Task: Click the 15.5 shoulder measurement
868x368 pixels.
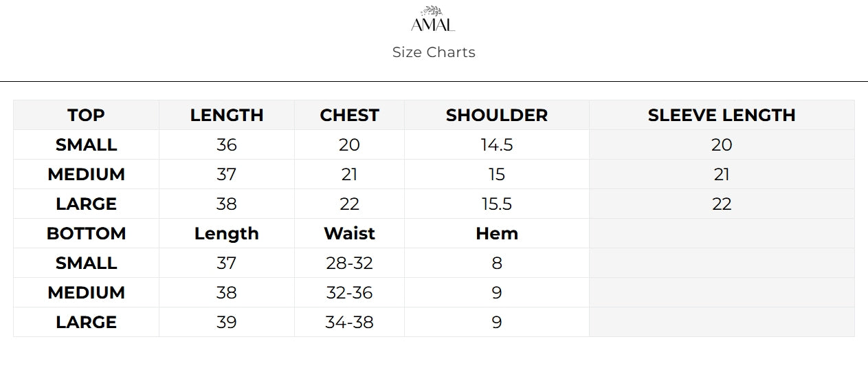Action: pos(496,204)
